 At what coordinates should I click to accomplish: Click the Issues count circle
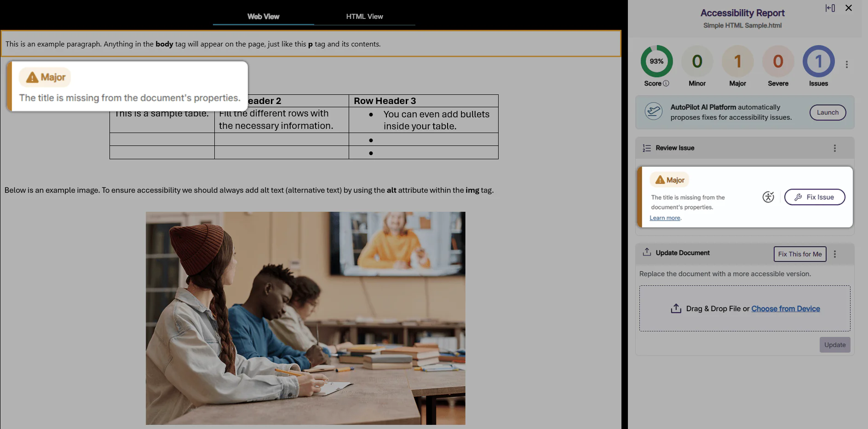point(818,61)
